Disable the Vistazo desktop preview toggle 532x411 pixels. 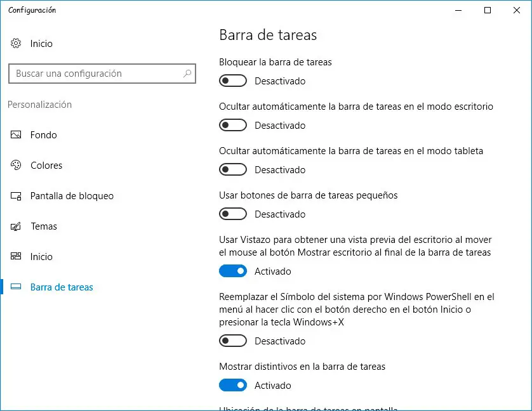coord(232,271)
